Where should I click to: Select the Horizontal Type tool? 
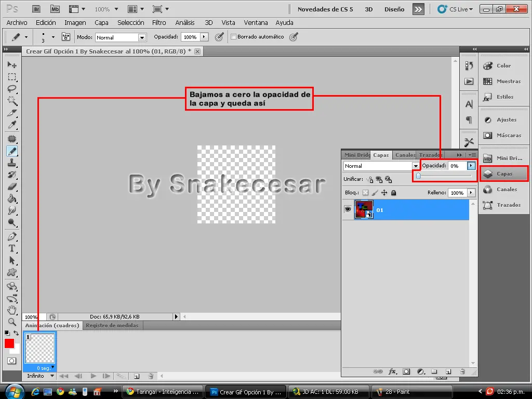coord(12,248)
